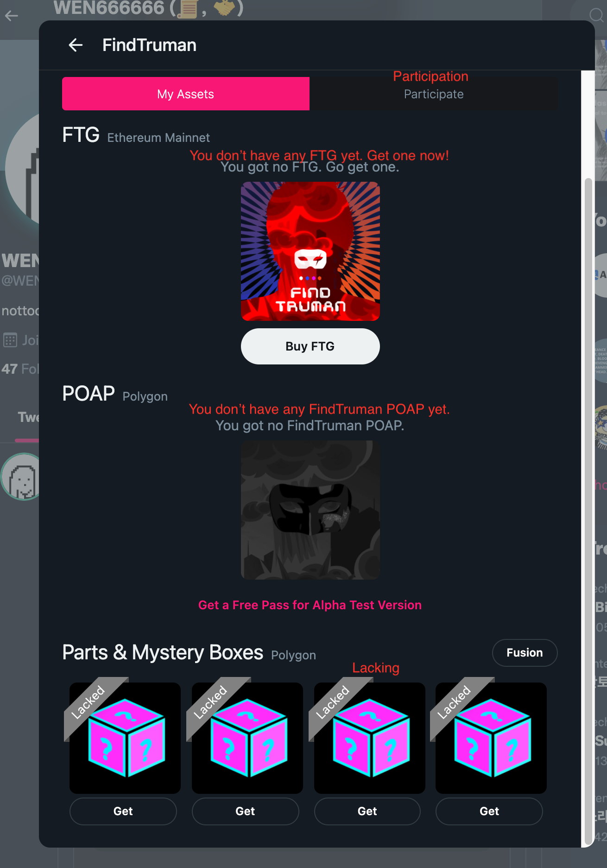Click the third Lacked mystery box
The image size is (607, 868).
[x=370, y=738]
